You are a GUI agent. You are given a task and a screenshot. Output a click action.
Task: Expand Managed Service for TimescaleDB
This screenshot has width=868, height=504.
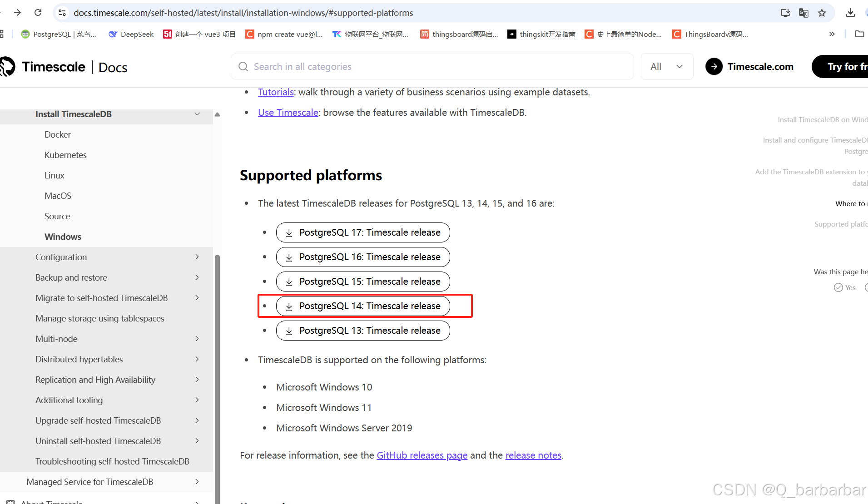point(197,482)
